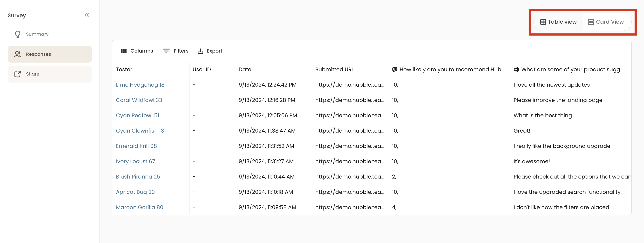Click the Responses people icon
The height and width of the screenshot is (243, 644).
pyautogui.click(x=17, y=54)
